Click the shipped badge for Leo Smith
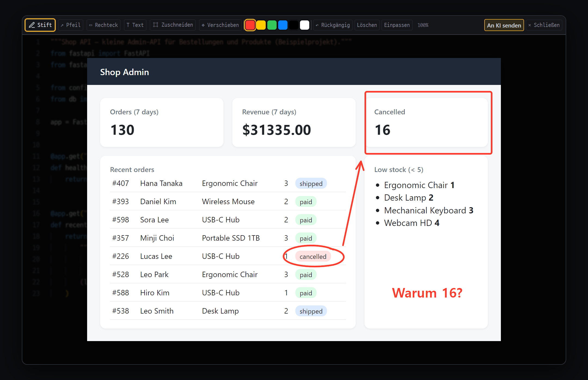This screenshot has height=380, width=588. coord(311,311)
